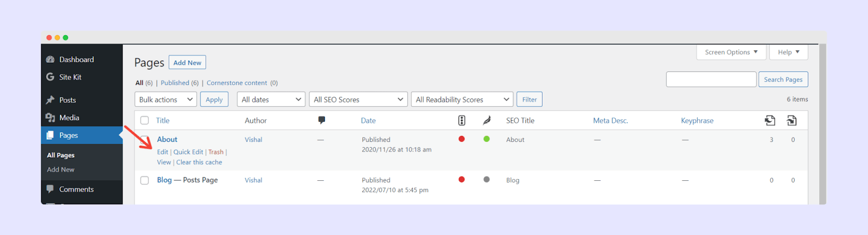Open the About page title link
This screenshot has width=868, height=235.
point(167,139)
